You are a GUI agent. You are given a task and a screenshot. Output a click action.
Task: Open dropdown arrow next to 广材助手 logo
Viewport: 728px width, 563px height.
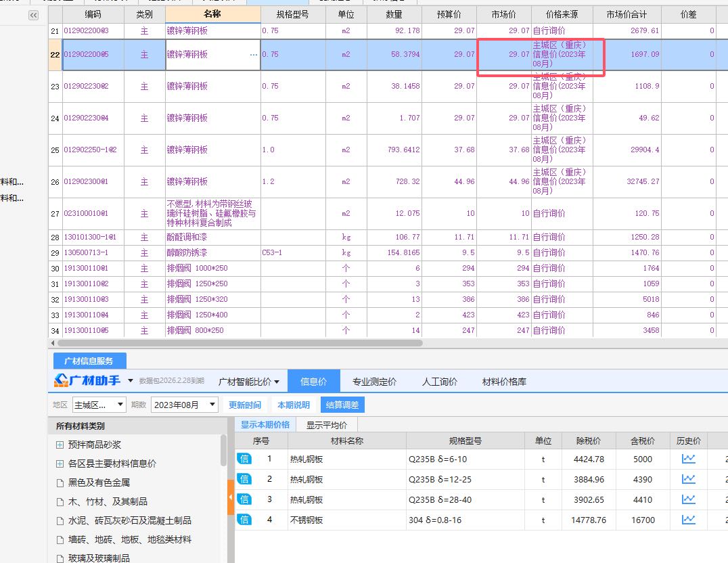tap(131, 381)
